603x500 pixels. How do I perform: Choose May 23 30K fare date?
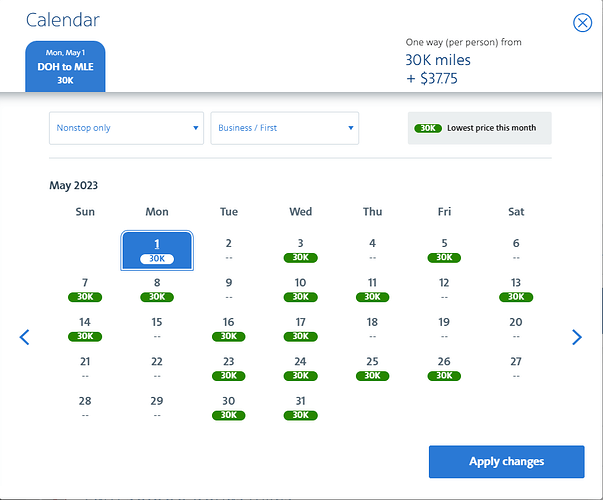tap(229, 368)
